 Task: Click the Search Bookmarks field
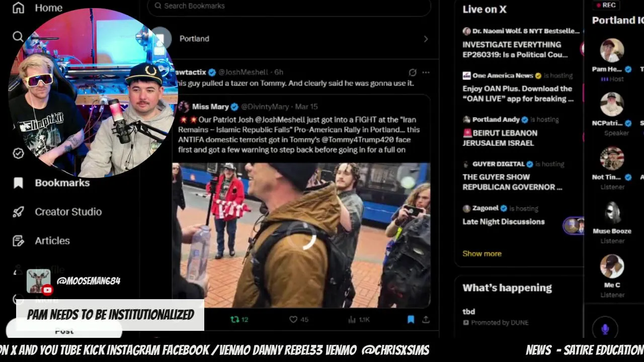pyautogui.click(x=289, y=6)
